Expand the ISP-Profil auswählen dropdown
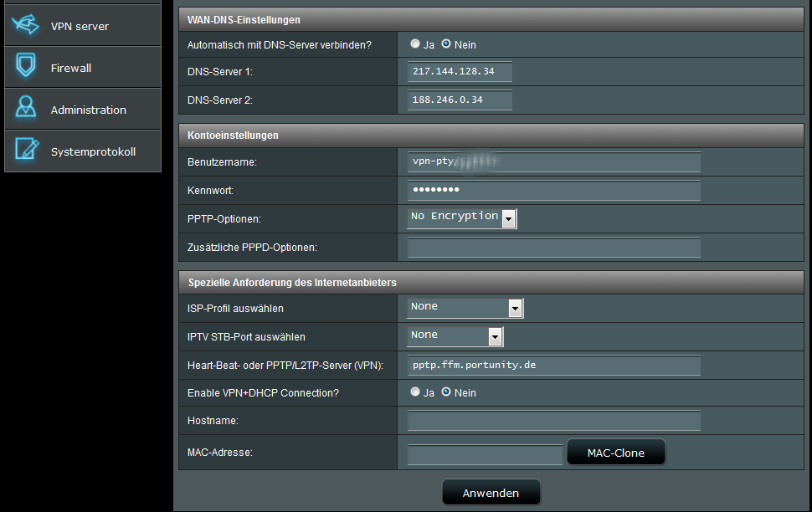 pos(465,309)
